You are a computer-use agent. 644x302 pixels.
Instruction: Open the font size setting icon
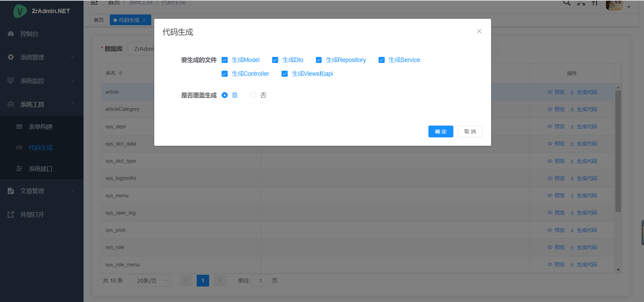(594, 3)
